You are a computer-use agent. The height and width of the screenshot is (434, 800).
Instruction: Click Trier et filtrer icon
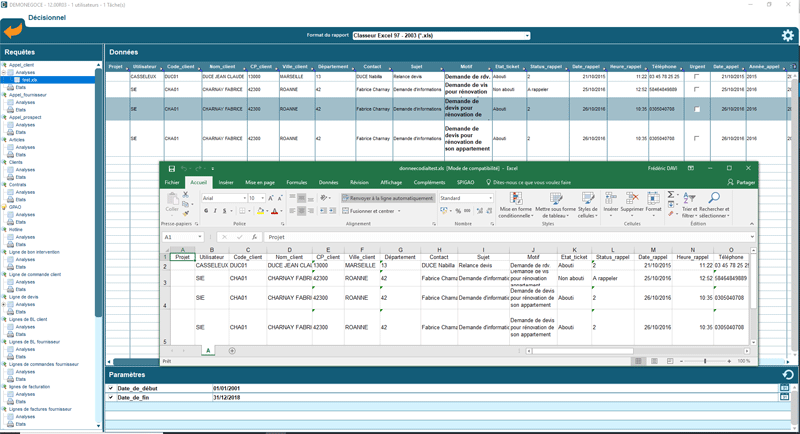(x=688, y=199)
